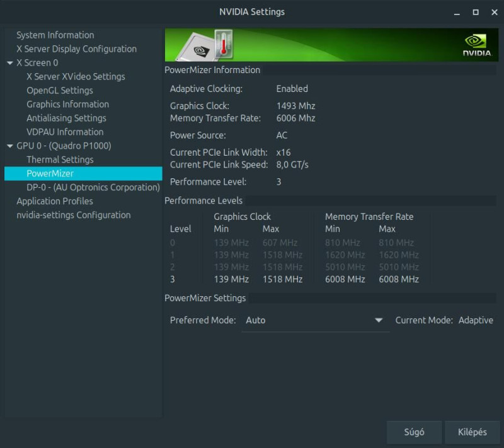Open X Server Display Configuration
504x448 pixels.
pyautogui.click(x=76, y=49)
